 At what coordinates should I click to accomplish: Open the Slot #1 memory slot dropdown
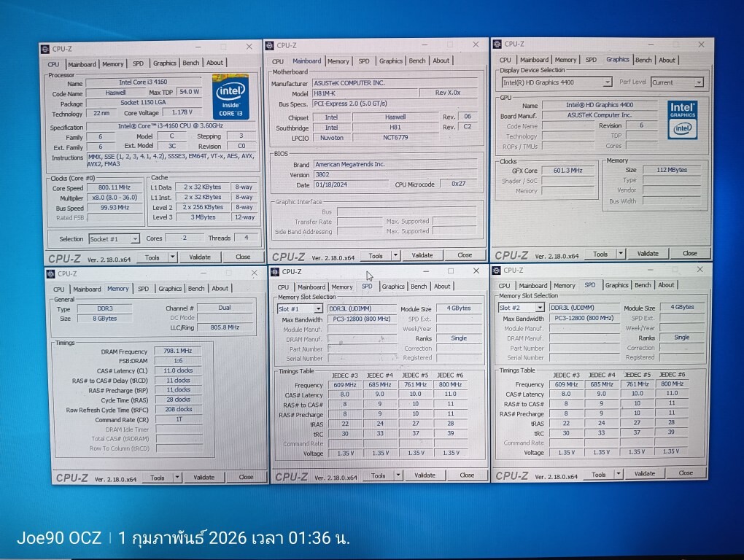tap(319, 308)
